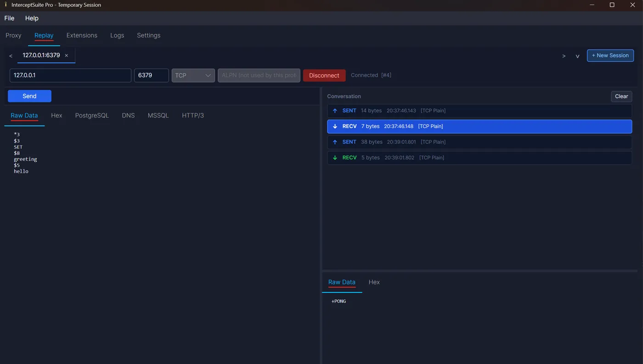Screen dimensions: 643x364
Task: Click the blue Send button
Action: (29, 96)
